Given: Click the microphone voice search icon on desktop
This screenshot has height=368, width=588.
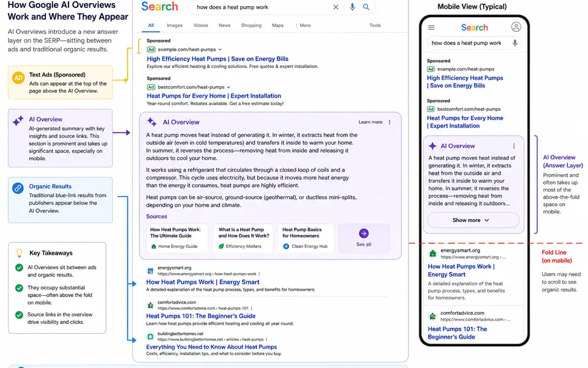Looking at the screenshot, I should (352, 7).
